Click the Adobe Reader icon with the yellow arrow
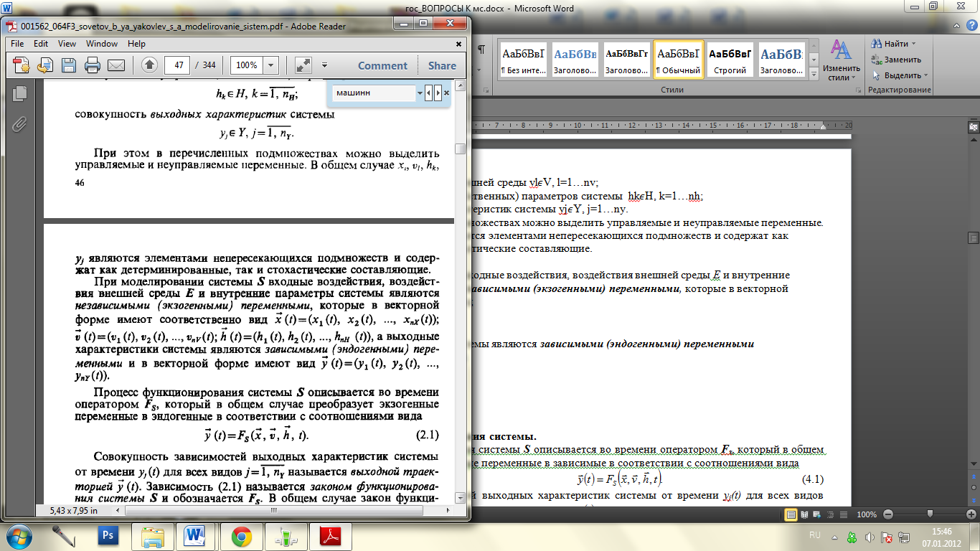The height and width of the screenshot is (551, 980). pyautogui.click(x=45, y=65)
